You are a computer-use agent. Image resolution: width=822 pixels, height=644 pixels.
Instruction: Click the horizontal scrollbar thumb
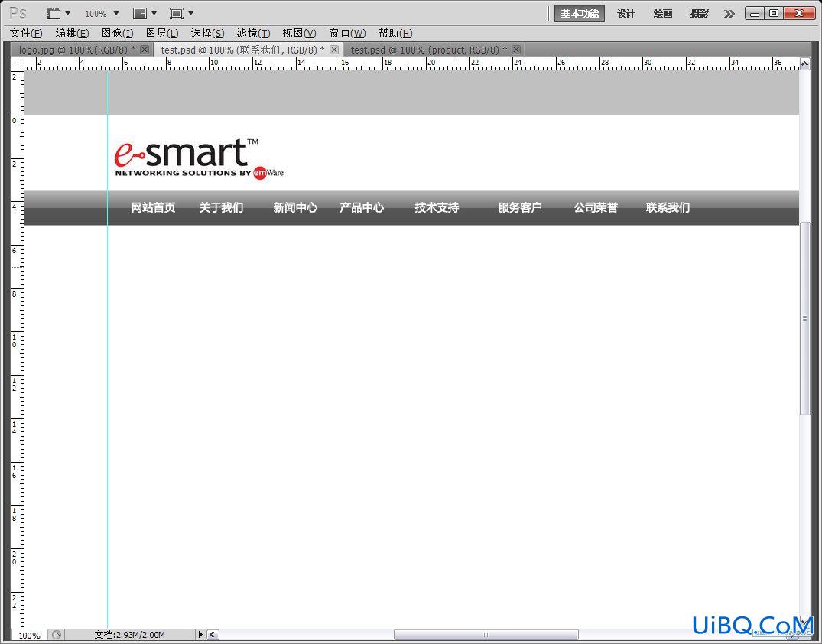coord(486,635)
